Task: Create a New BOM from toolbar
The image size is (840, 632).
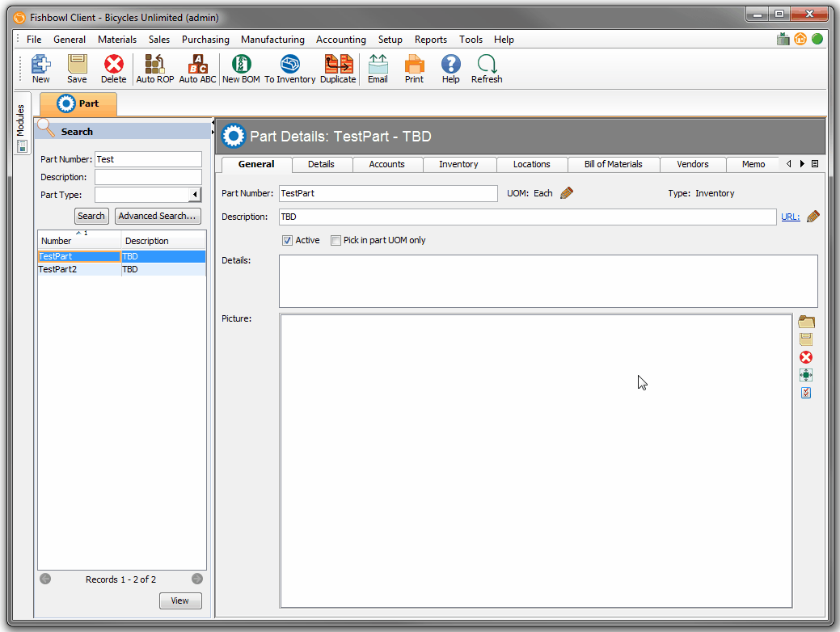Action: (x=241, y=69)
